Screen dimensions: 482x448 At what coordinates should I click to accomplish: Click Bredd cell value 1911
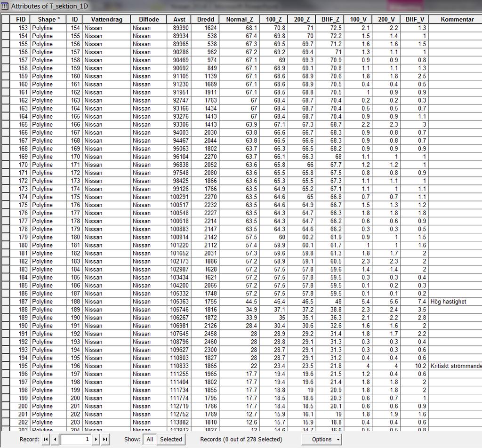click(x=205, y=92)
